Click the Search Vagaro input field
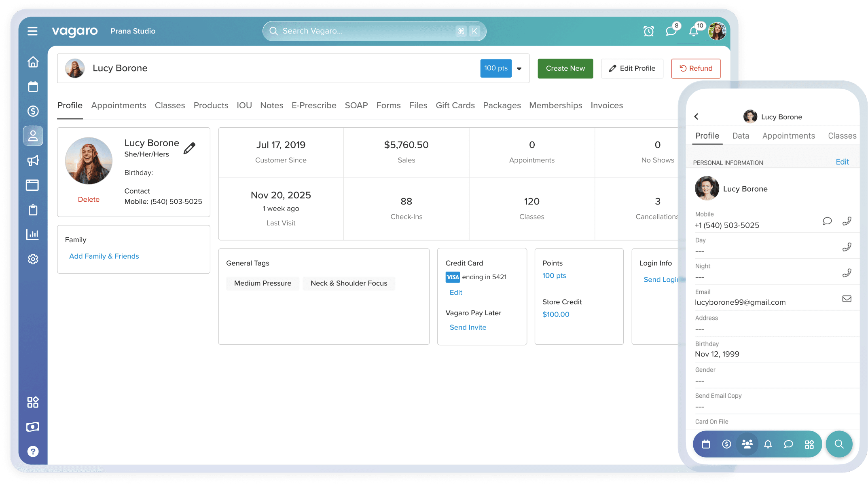The width and height of the screenshot is (868, 485). click(x=364, y=31)
